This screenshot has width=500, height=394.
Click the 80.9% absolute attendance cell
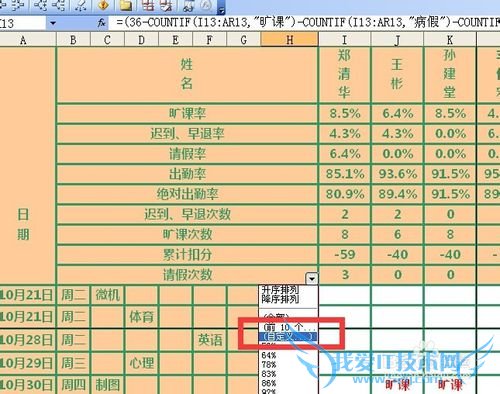345,194
